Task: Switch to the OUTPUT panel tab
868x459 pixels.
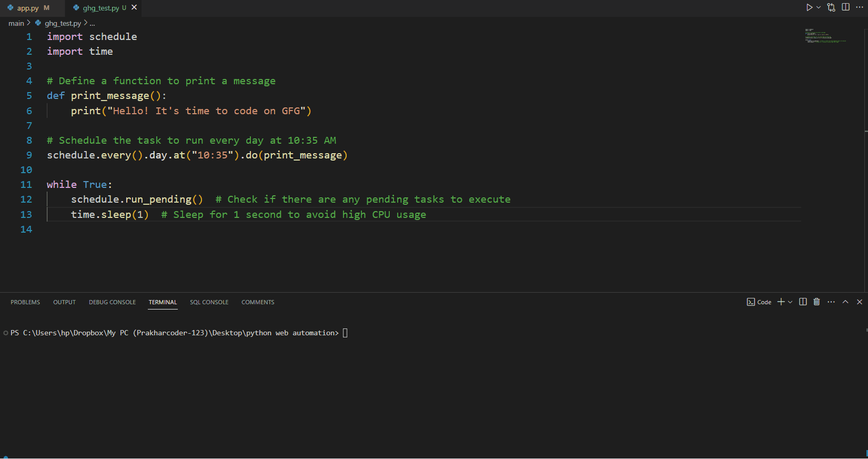Action: pos(64,302)
